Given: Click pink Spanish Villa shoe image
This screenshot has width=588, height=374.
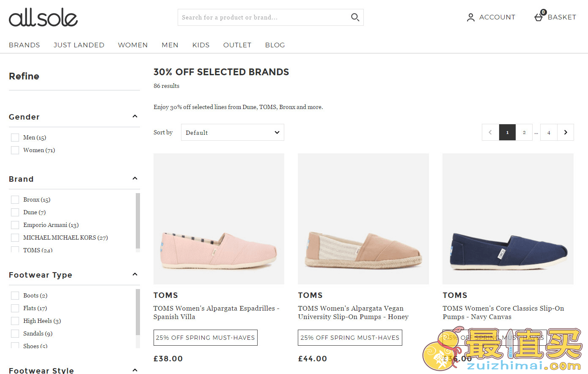Looking at the screenshot, I should 219,219.
